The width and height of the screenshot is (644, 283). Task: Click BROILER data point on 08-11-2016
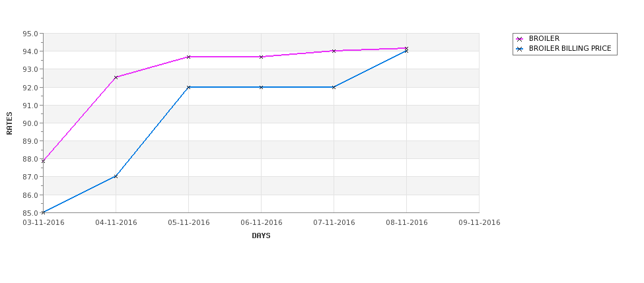[x=407, y=48]
